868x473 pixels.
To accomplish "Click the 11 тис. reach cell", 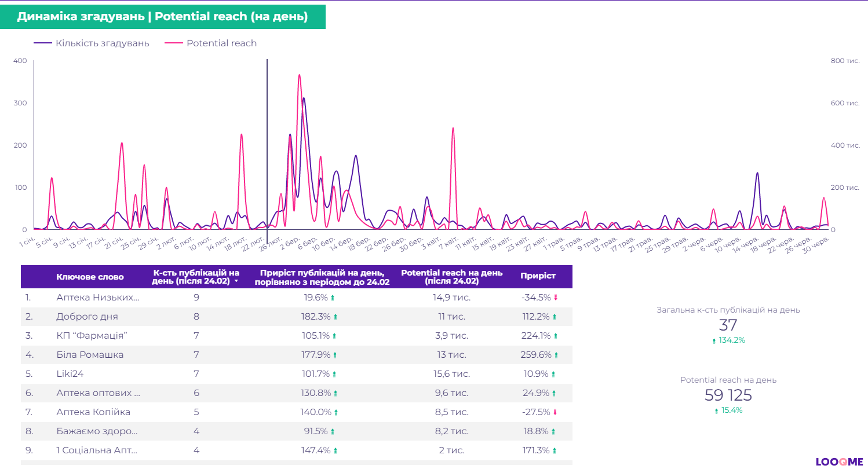I will pos(451,317).
